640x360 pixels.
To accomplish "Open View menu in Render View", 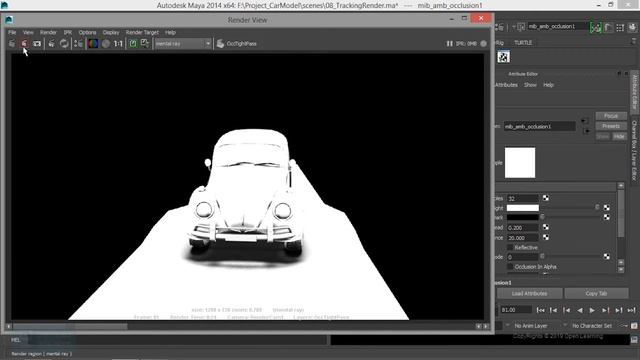I will coord(28,32).
